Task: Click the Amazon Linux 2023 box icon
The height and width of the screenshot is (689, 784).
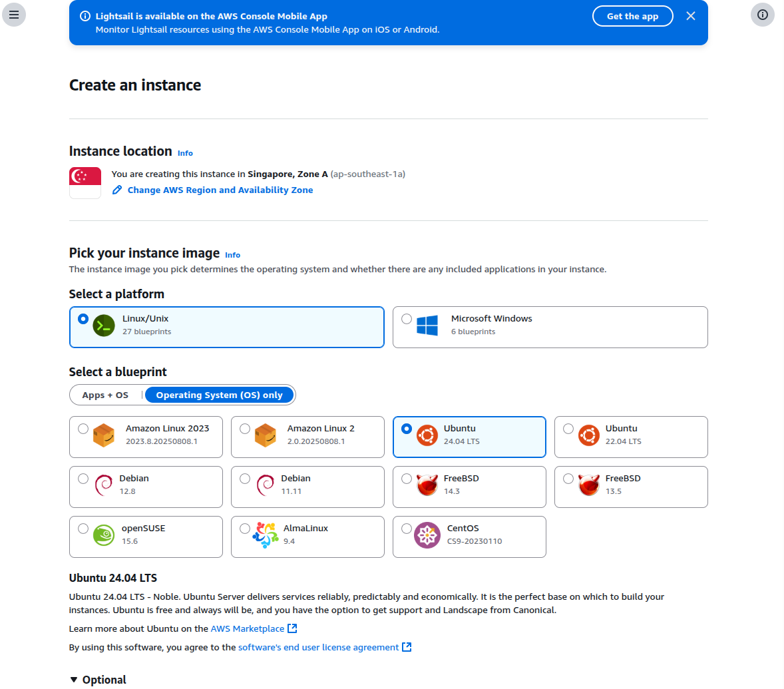Action: 104,435
